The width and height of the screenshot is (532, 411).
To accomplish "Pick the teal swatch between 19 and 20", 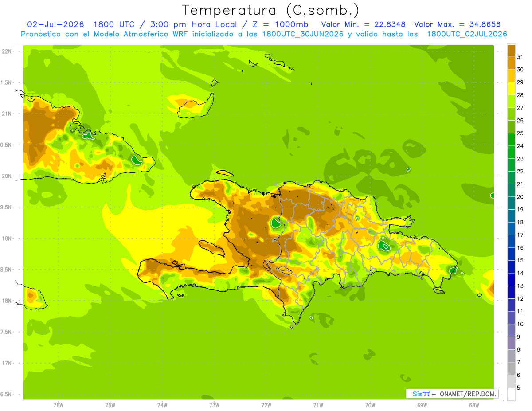I will click(511, 204).
